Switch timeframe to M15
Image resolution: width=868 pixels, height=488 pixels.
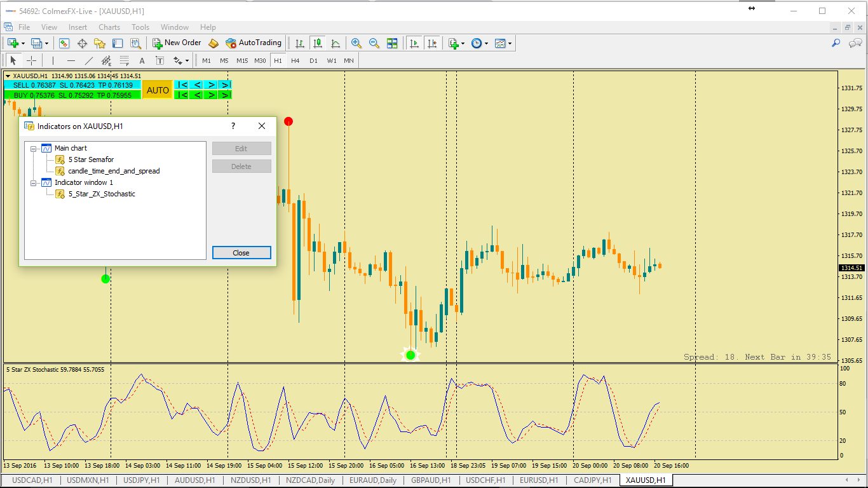[242, 60]
